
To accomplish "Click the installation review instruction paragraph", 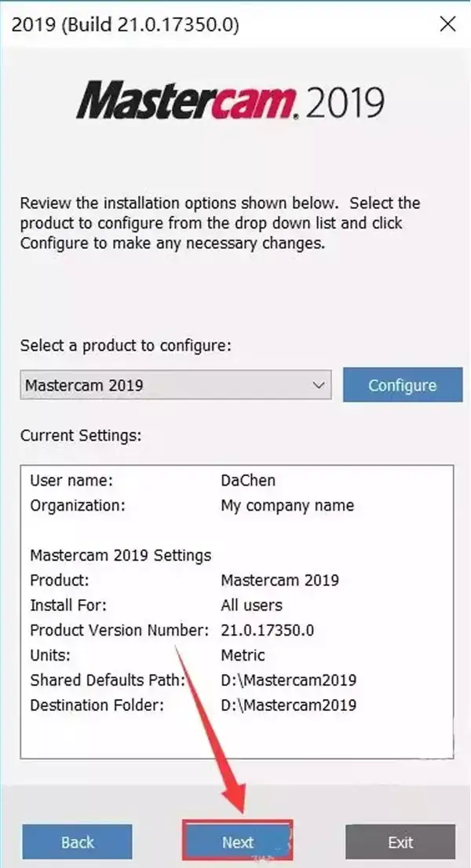I will (x=221, y=223).
